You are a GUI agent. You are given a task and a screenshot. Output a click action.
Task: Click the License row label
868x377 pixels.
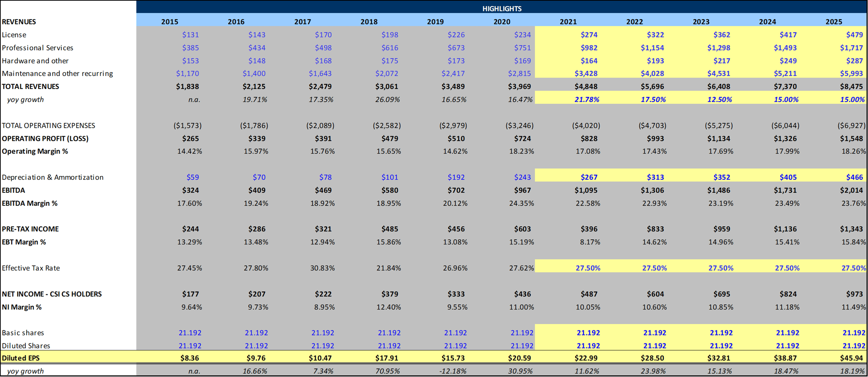[x=14, y=35]
